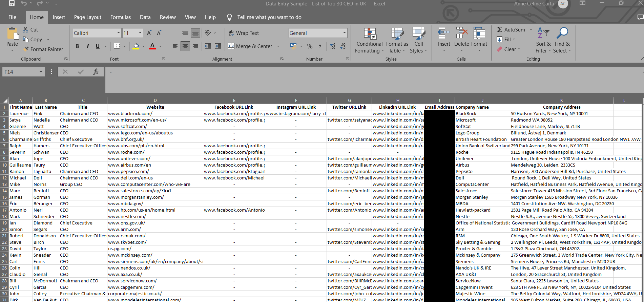This screenshot has width=644, height=302.
Task: Open the font name dropdown
Action: click(119, 33)
